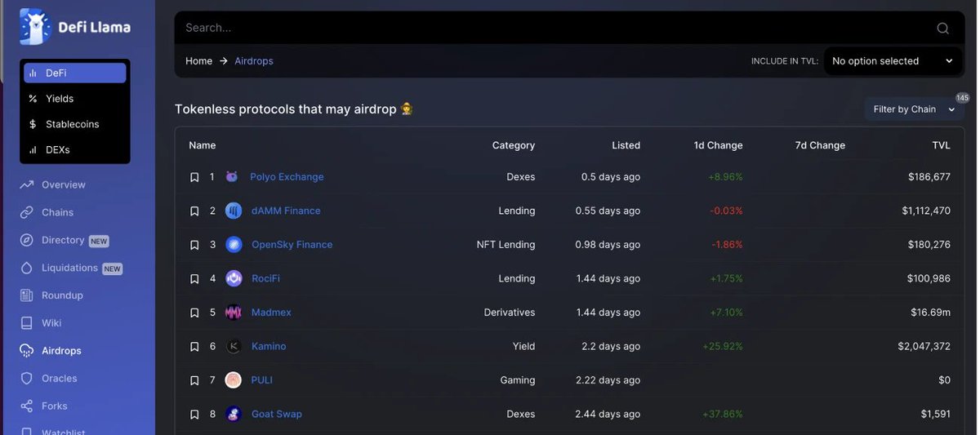
Task: Open the Chains page
Action: [x=57, y=212]
